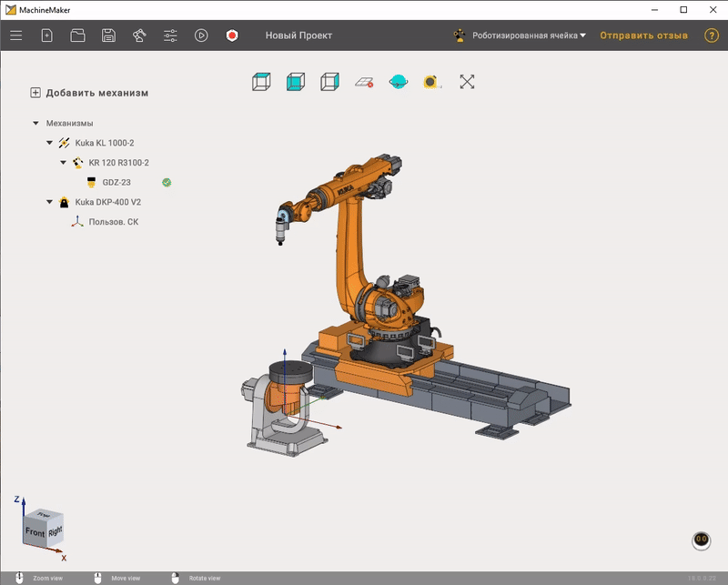Select GDZ-23 in the mechanism tree
Viewport: 728px width, 585px height.
(x=116, y=182)
